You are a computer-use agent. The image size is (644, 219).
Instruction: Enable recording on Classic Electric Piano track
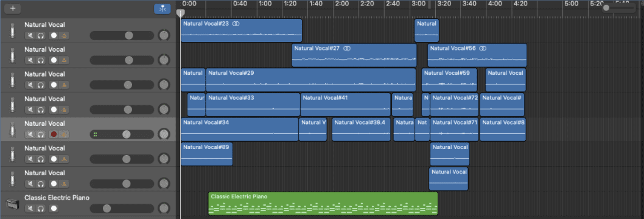pos(54,208)
